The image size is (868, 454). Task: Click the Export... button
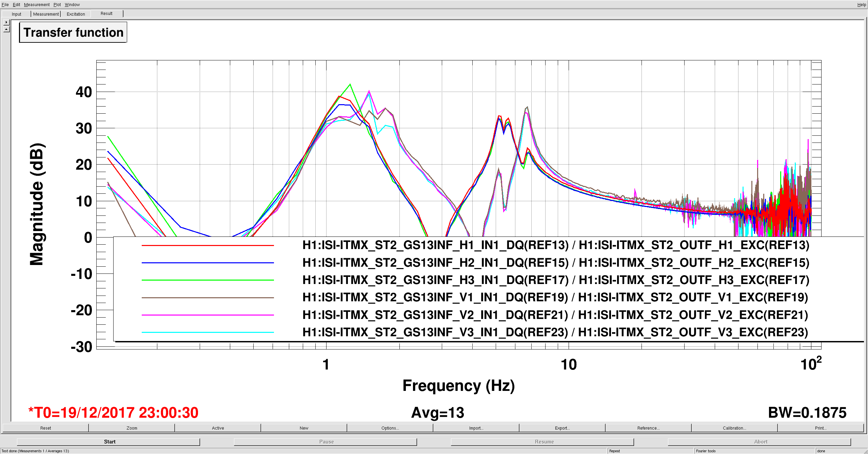click(x=562, y=428)
